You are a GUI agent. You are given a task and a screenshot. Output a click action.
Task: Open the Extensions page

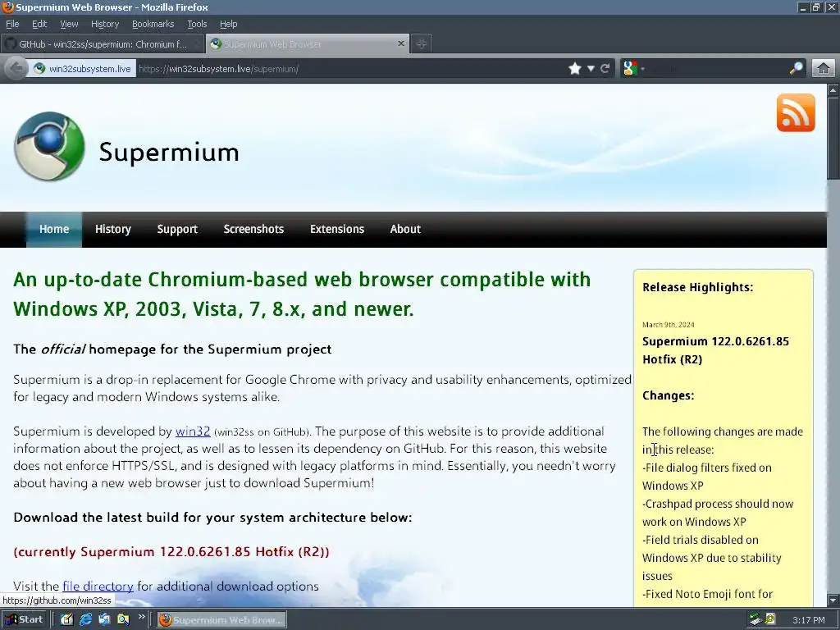337,230
